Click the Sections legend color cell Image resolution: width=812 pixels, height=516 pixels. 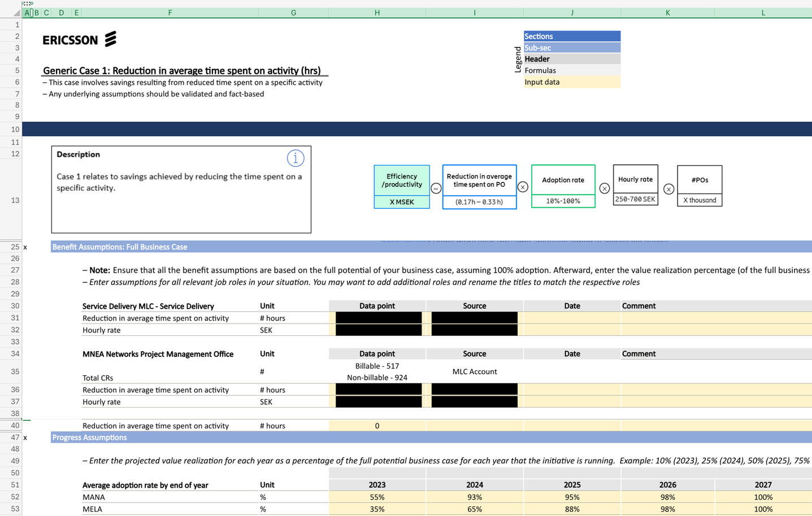[572, 36]
